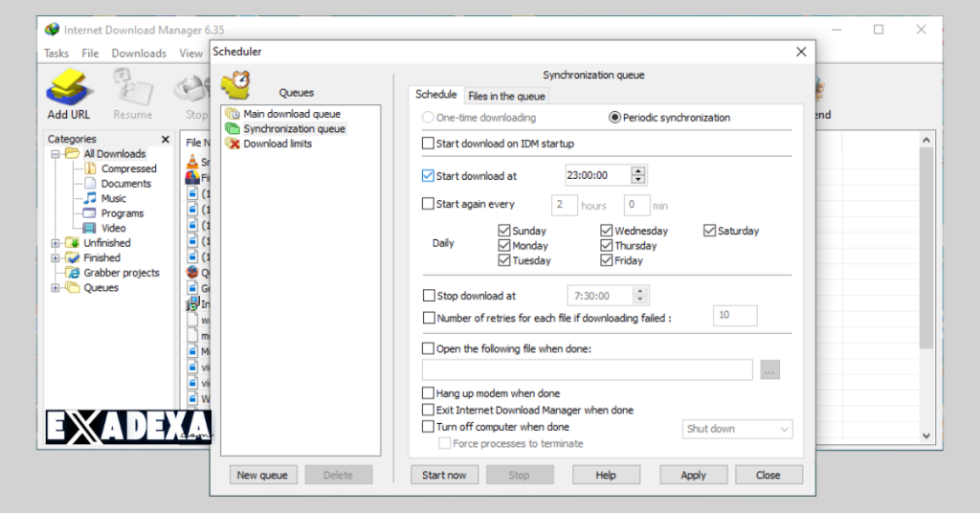Click the Programs category icon
The image size is (980, 513).
(x=90, y=213)
